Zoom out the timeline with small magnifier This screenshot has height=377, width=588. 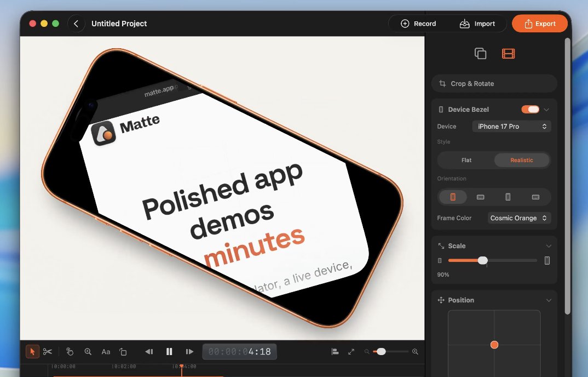[x=367, y=351]
